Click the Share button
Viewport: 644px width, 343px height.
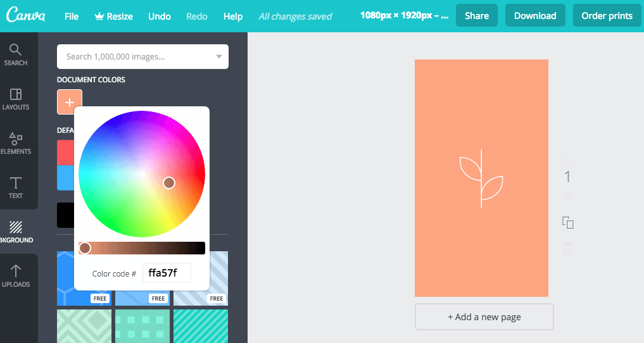click(476, 16)
